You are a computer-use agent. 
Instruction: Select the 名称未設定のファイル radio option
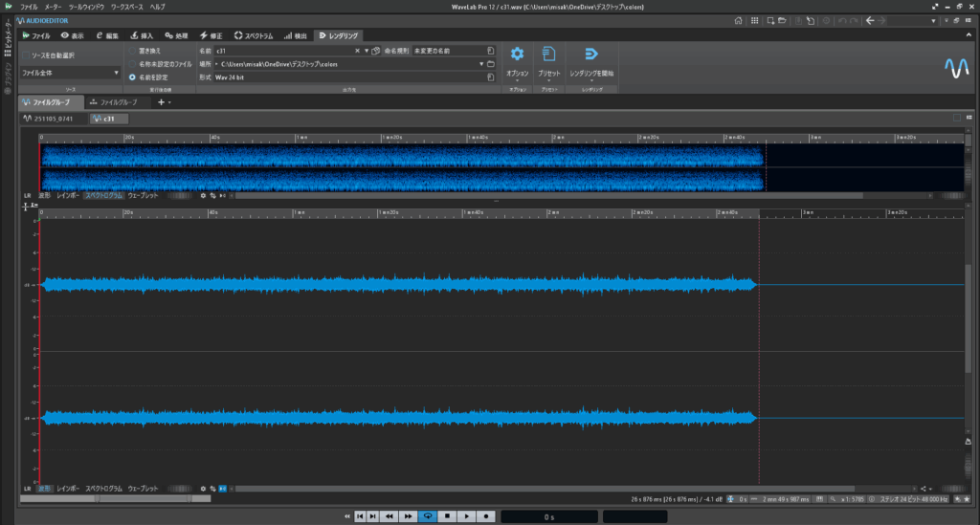click(x=132, y=63)
